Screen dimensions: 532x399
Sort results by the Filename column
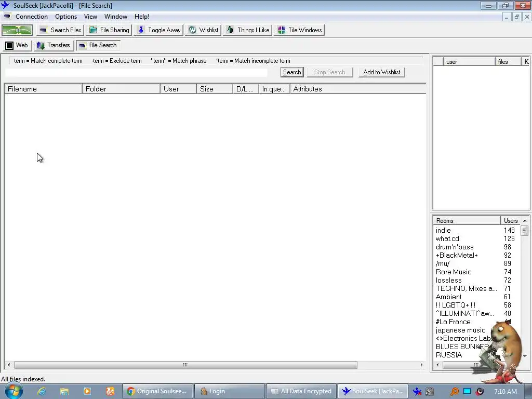[43, 89]
